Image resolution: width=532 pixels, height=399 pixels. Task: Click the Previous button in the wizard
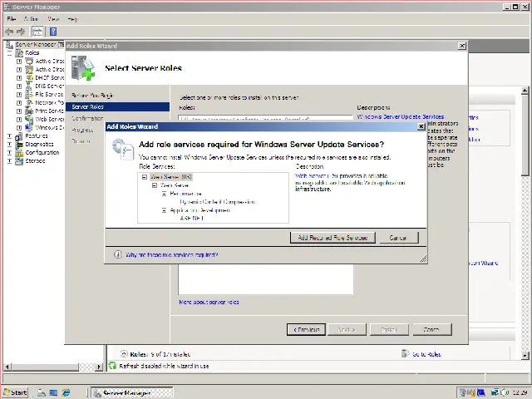click(306, 329)
